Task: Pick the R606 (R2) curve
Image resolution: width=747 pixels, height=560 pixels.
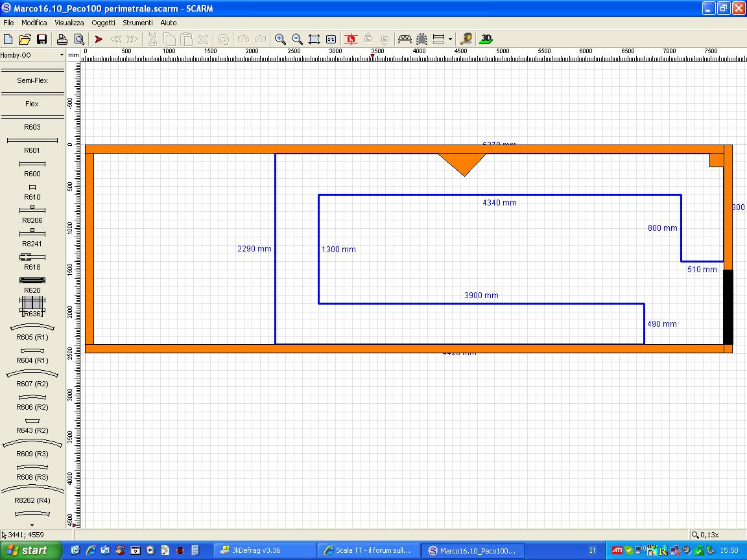Action: click(32, 402)
